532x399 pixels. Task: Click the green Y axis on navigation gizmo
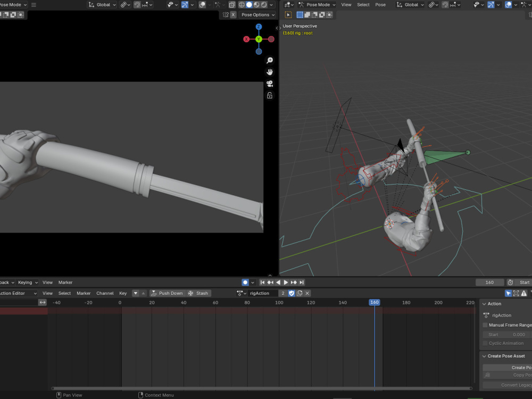pos(259,39)
